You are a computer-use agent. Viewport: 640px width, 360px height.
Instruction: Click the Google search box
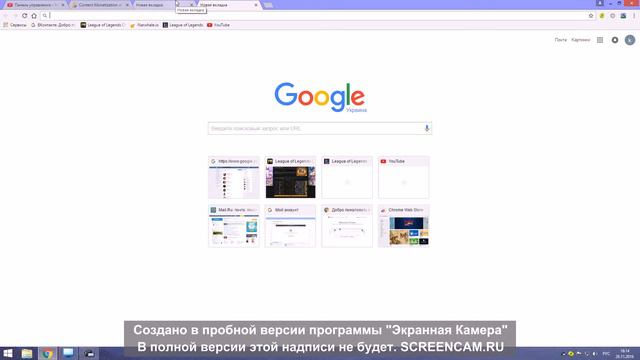[x=320, y=128]
